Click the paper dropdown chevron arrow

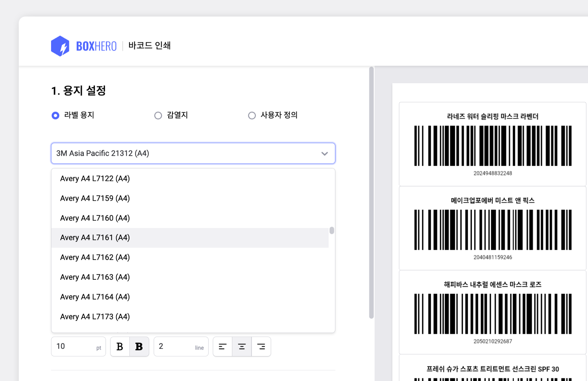[325, 154]
